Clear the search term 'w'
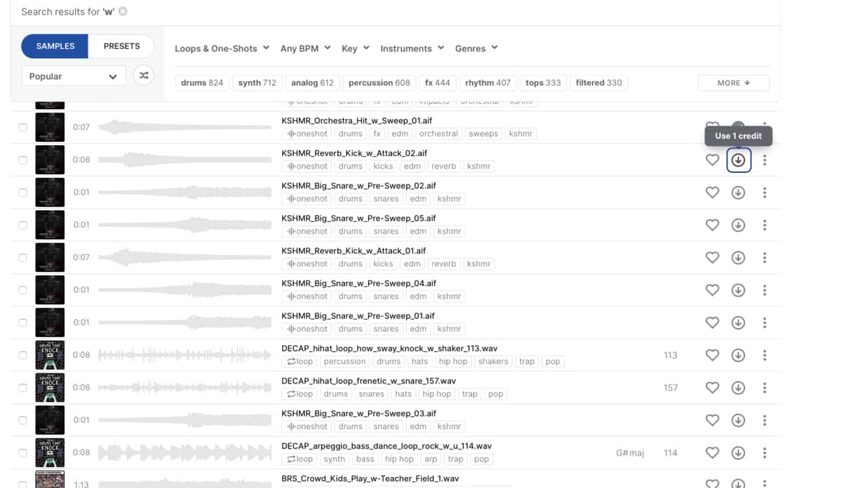868x488 pixels. [123, 12]
